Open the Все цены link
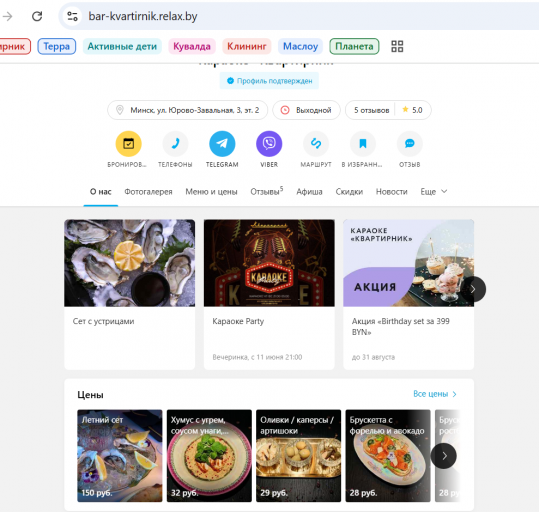539x512 pixels. [435, 394]
